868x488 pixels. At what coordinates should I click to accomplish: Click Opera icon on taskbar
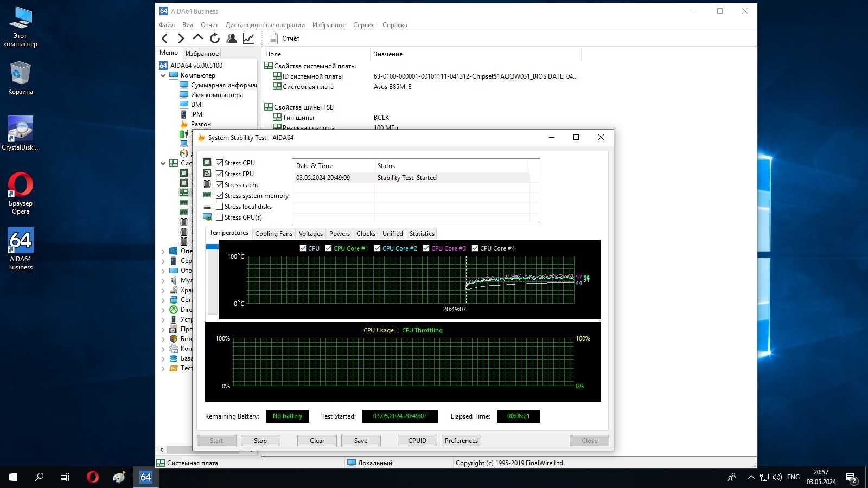click(x=93, y=477)
